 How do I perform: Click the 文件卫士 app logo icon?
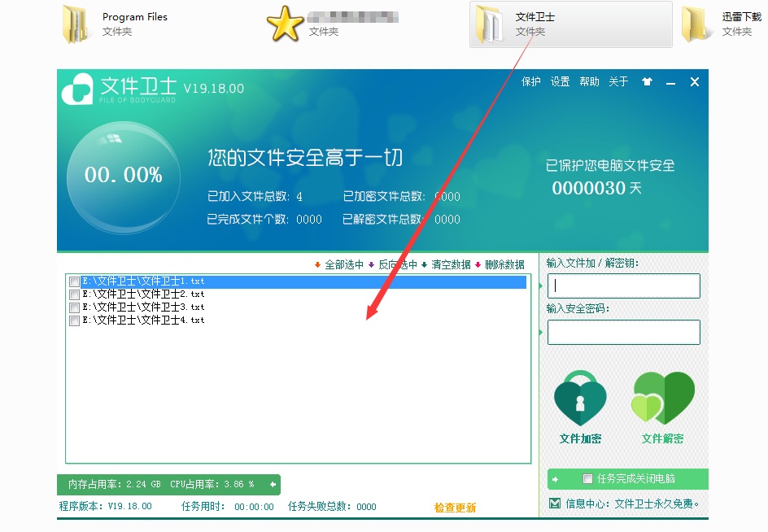tap(77, 89)
